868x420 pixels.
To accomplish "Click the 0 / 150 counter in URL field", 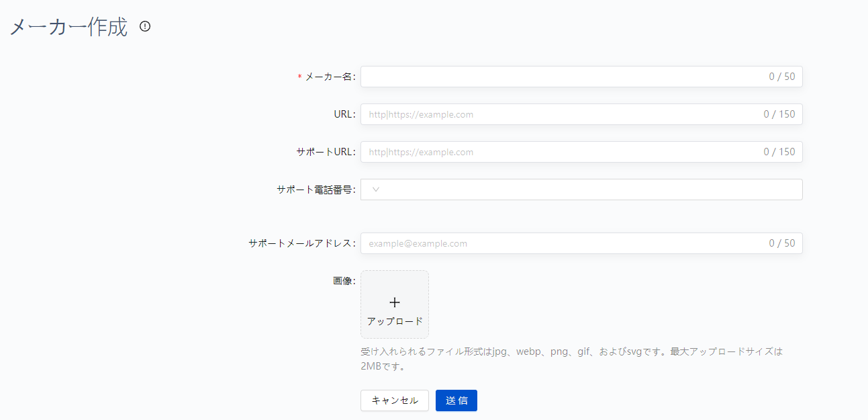I will tap(779, 114).
